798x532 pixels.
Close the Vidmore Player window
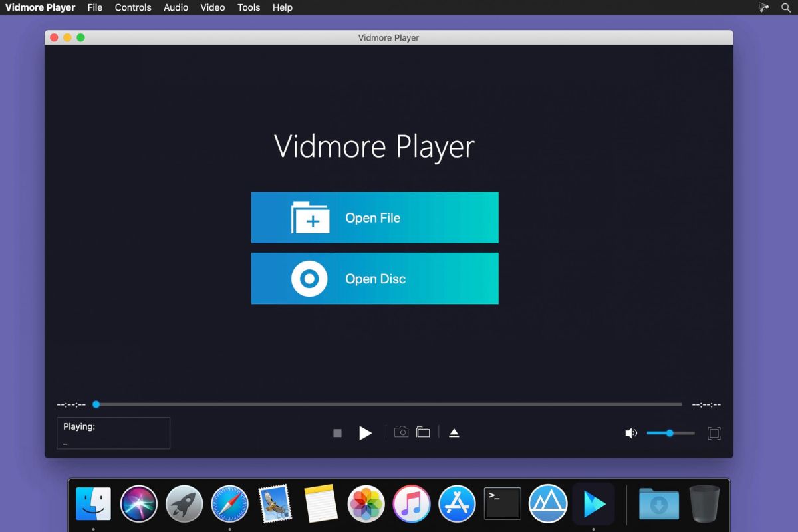click(x=54, y=37)
